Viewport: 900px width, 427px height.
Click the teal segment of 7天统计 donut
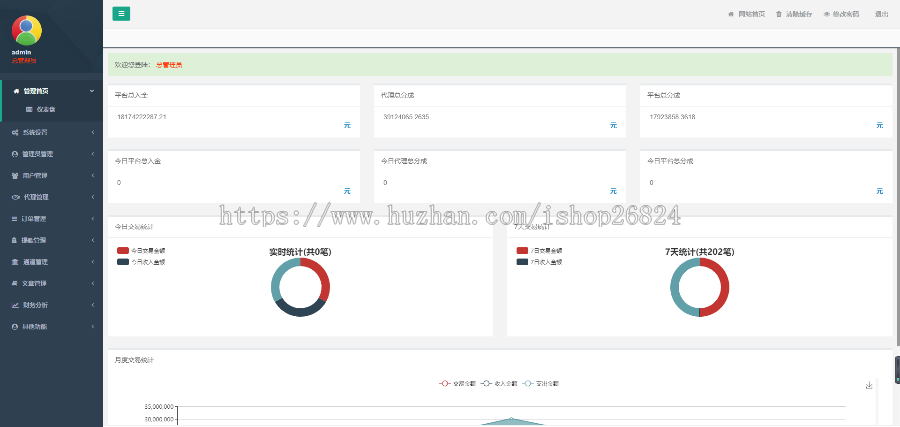(676, 287)
